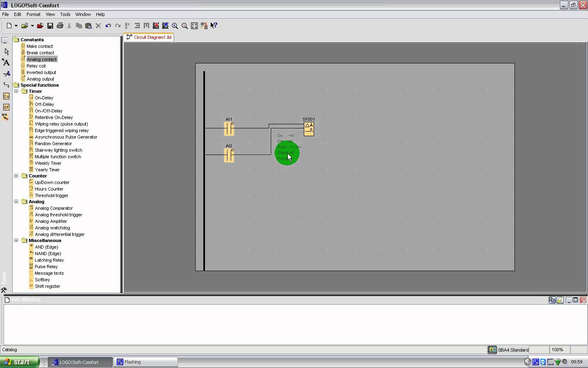This screenshot has width=588, height=368.
Task: Open the Special Functions (SF) tool group
Action: click(x=6, y=107)
